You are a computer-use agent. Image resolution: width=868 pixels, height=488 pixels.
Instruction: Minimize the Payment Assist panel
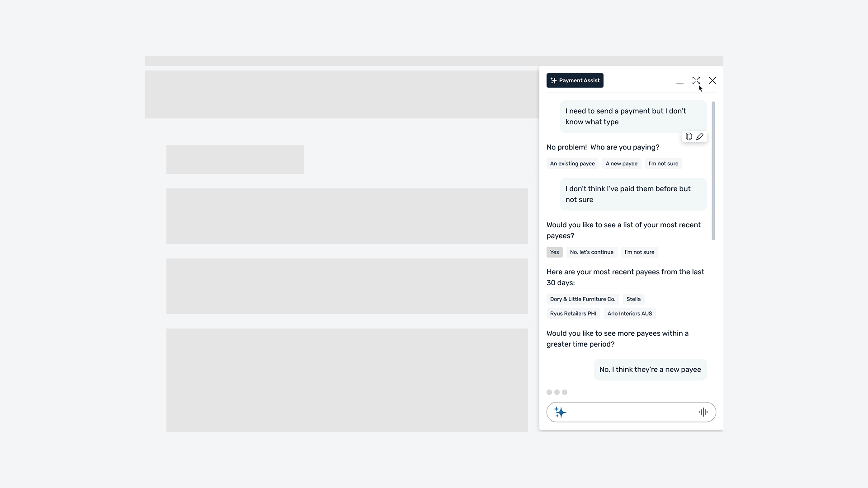[680, 83]
